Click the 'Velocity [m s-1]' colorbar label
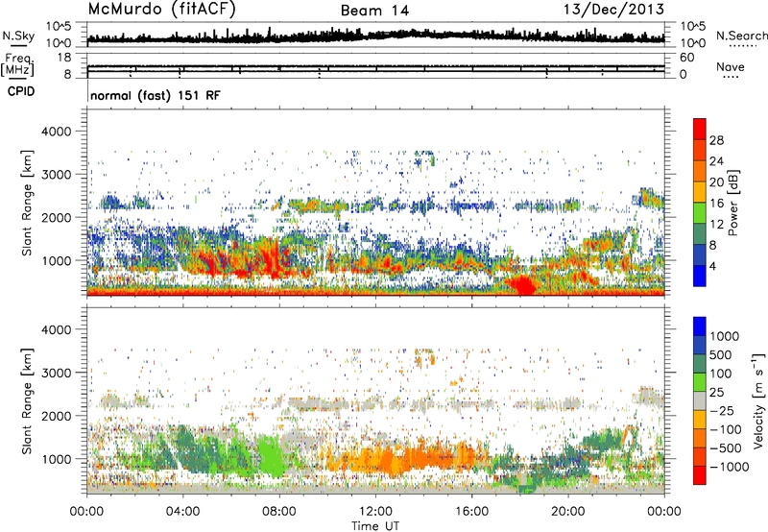768x532 pixels. pos(757,400)
